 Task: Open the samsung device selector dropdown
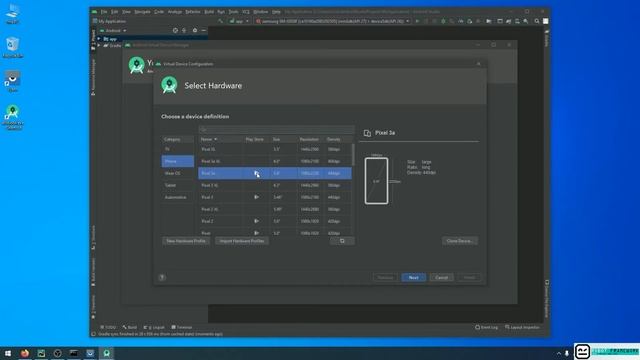[x=333, y=21]
